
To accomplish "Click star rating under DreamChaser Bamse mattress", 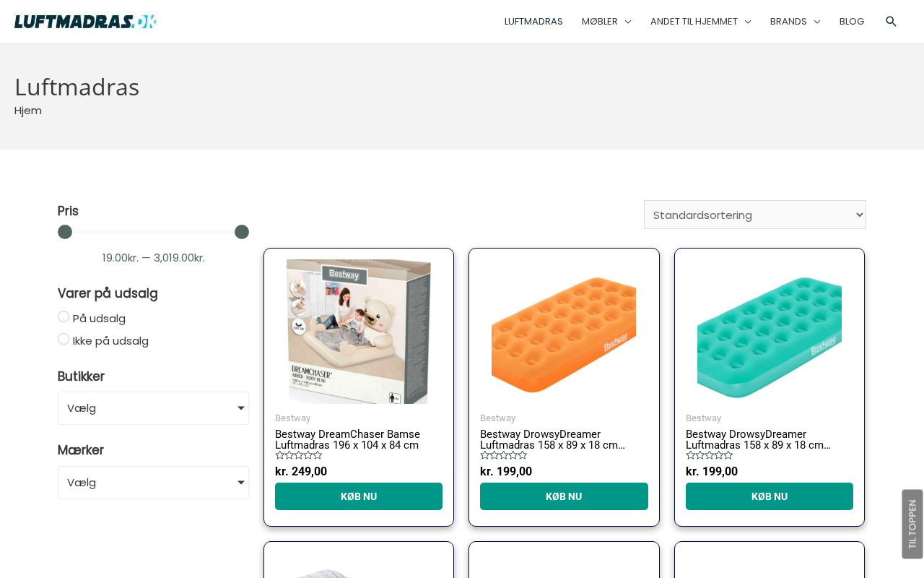I will (x=299, y=455).
